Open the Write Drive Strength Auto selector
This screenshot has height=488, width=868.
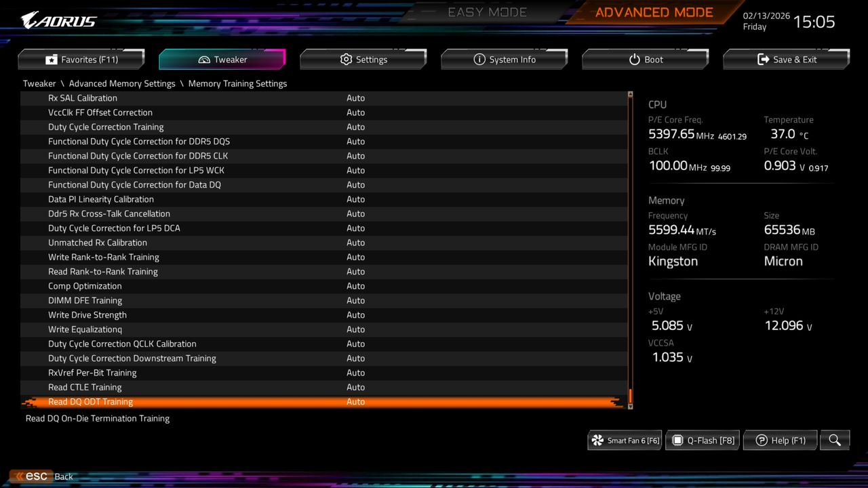pyautogui.click(x=355, y=314)
